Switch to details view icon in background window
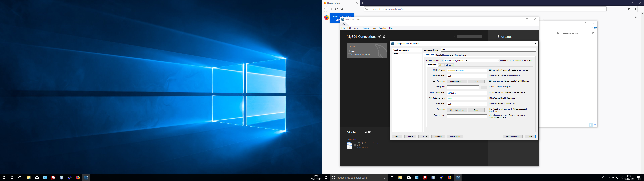 591,125
